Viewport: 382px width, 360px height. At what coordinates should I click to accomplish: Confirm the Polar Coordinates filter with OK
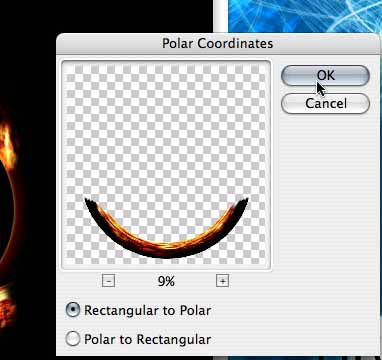click(x=325, y=76)
